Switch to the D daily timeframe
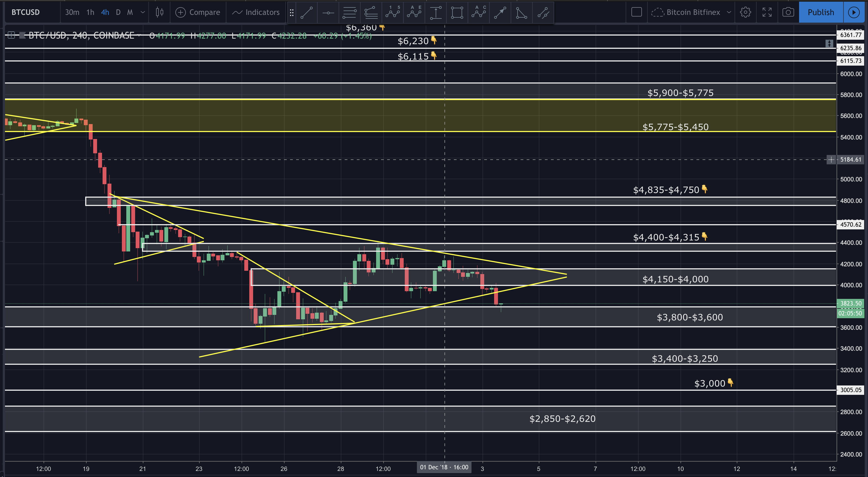Viewport: 868px width, 477px height. click(118, 12)
